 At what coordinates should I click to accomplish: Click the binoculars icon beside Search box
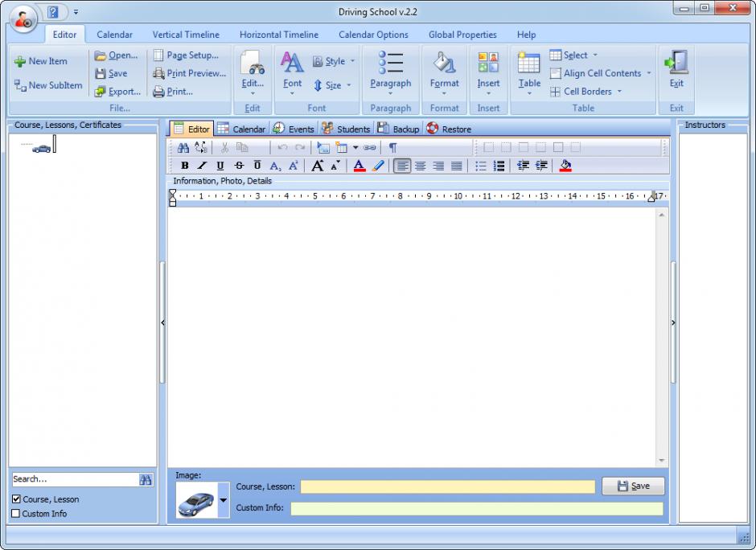click(146, 479)
